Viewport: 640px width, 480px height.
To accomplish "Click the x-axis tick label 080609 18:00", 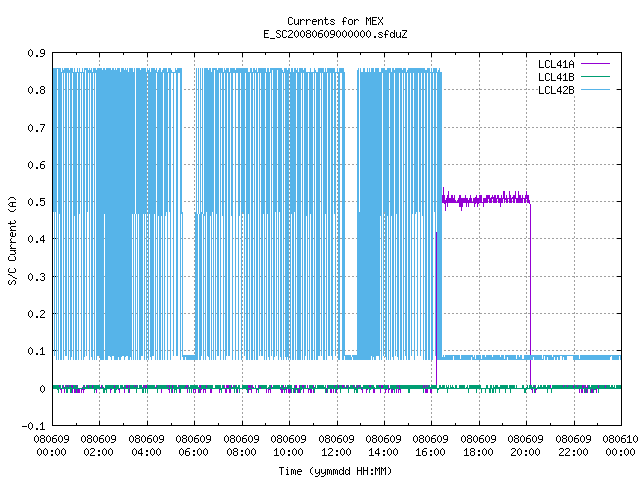I will click(478, 445).
